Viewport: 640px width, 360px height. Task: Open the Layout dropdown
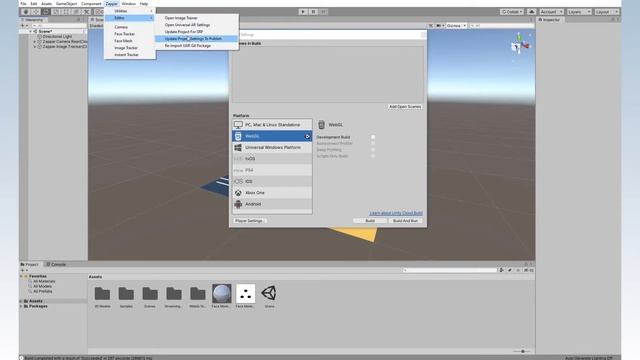click(607, 12)
